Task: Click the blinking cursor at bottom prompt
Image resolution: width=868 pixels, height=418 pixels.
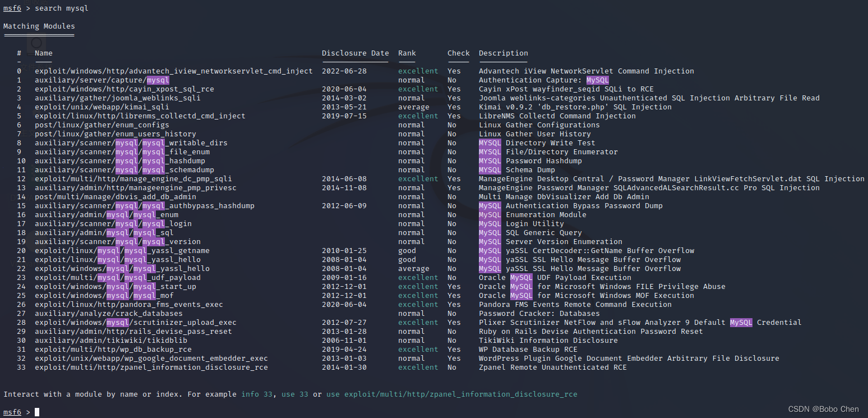Action: click(36, 411)
